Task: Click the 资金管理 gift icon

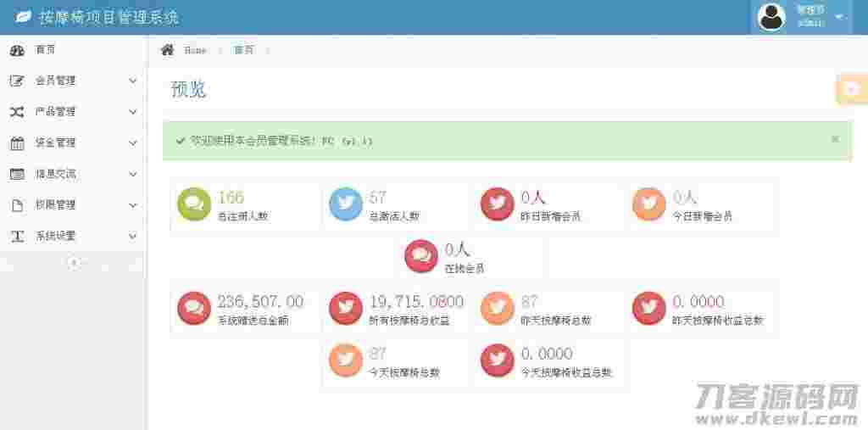Action: 17,143
